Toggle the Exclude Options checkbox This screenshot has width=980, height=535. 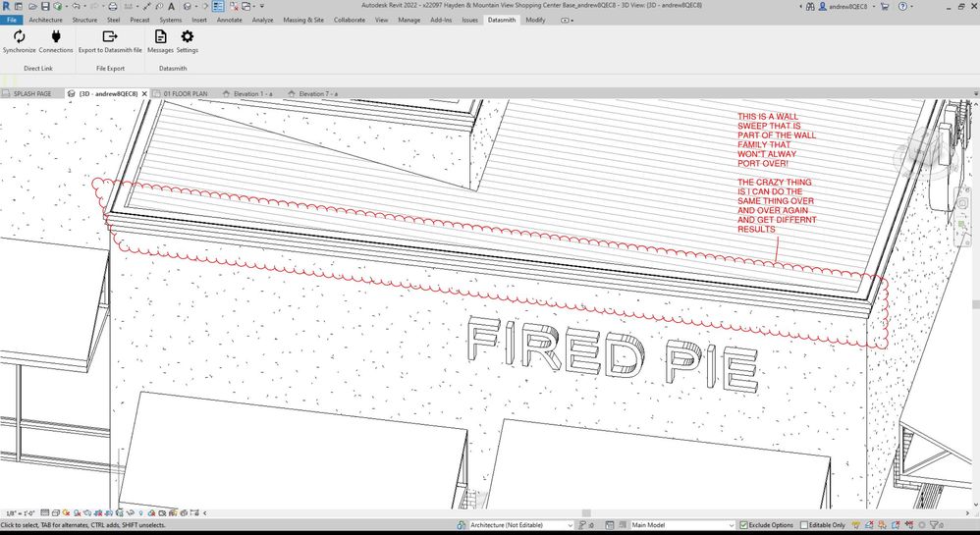743,525
